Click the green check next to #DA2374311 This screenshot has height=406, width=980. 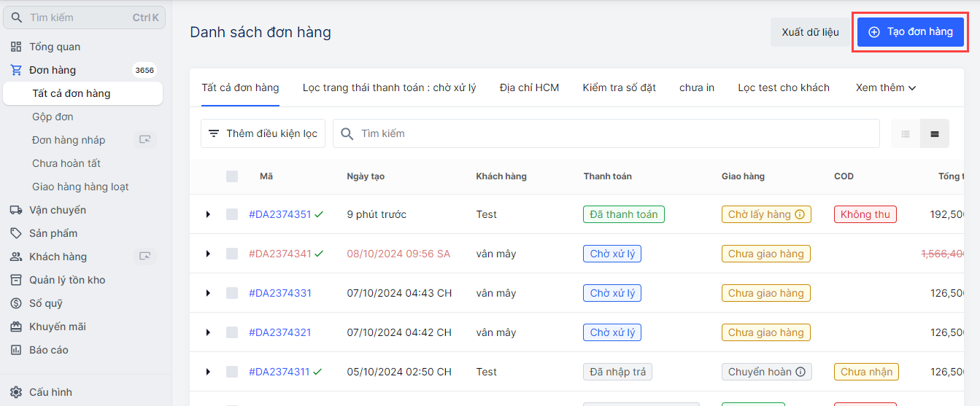[x=317, y=372]
